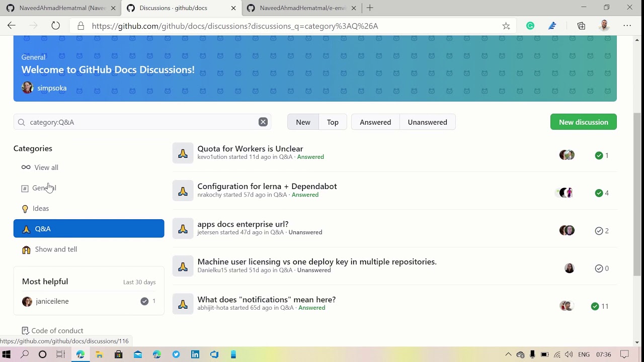Open What does notifications mean here discussion
644x362 pixels.
tap(267, 300)
